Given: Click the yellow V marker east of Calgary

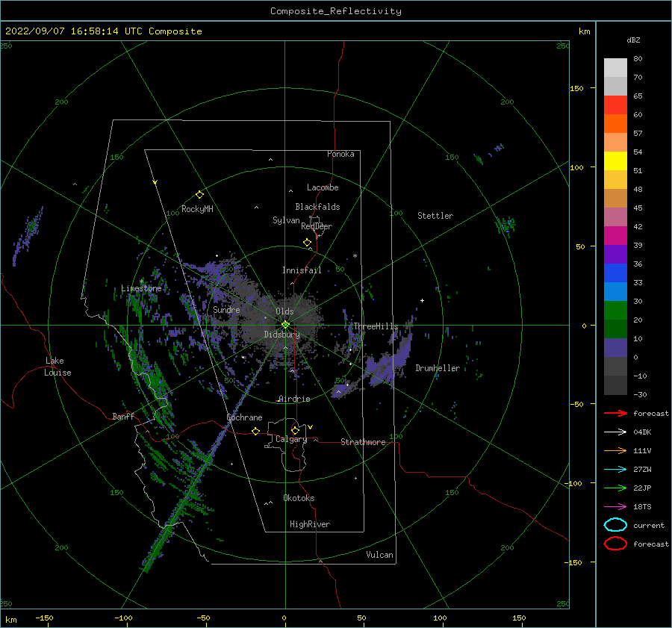Looking at the screenshot, I should [x=311, y=427].
